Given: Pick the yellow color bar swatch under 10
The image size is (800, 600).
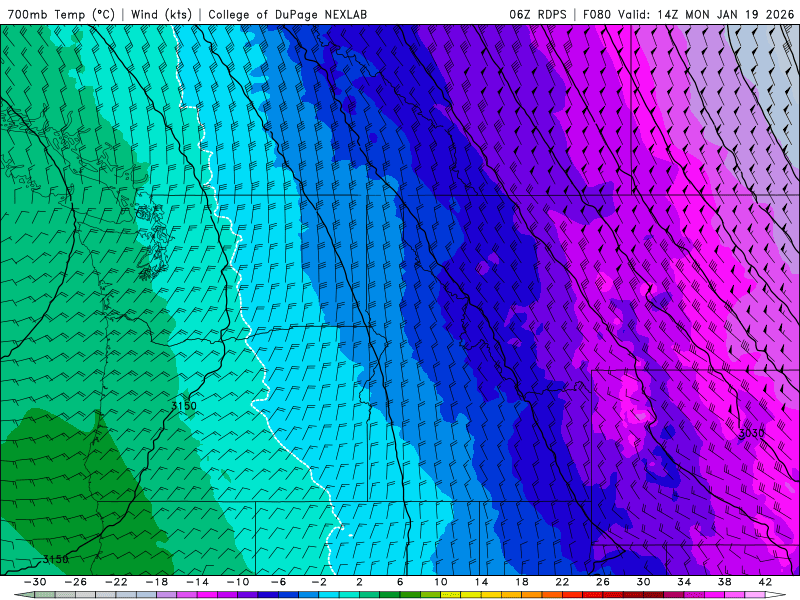Looking at the screenshot, I should (451, 595).
